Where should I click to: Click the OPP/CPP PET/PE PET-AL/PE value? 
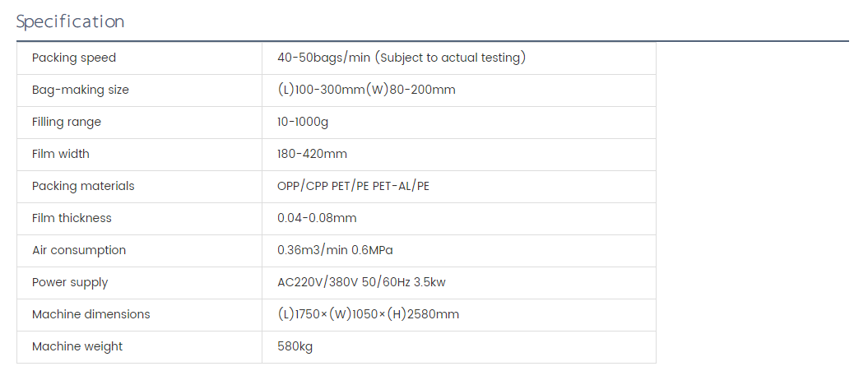click(x=354, y=186)
